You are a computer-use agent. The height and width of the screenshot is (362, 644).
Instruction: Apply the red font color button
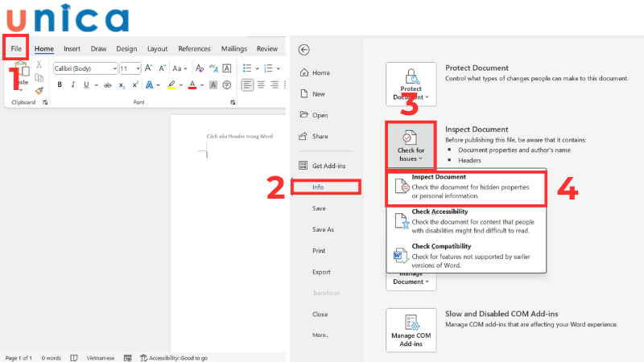[192, 85]
